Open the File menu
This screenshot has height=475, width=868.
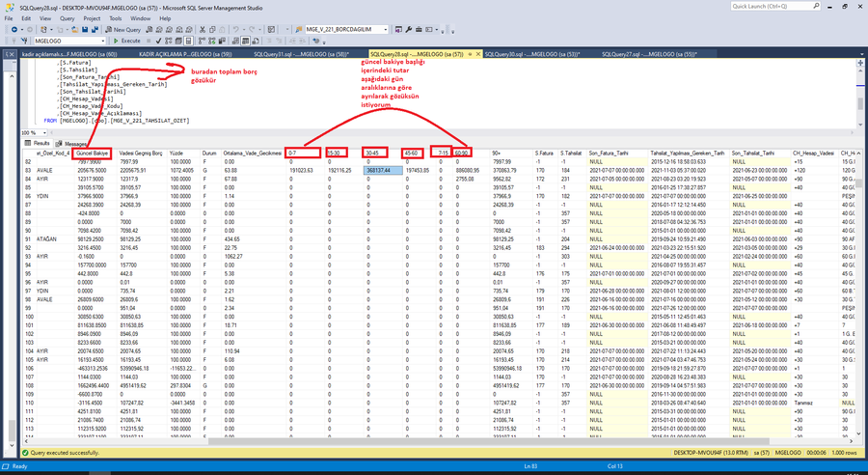(x=9, y=18)
